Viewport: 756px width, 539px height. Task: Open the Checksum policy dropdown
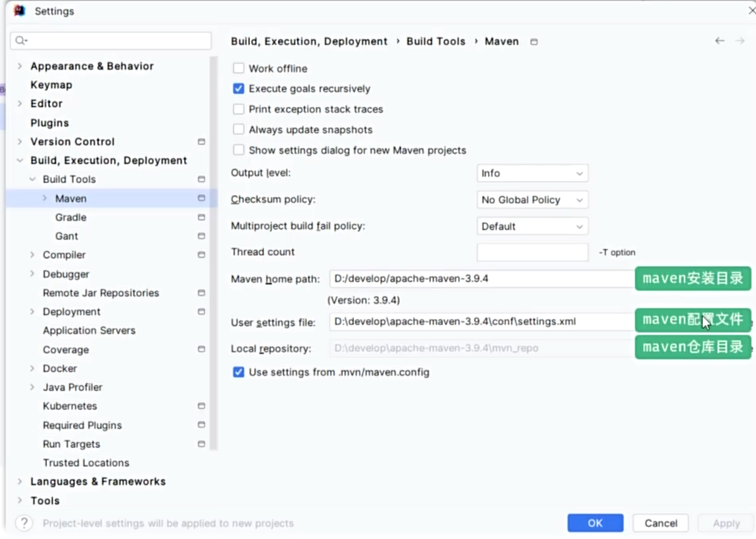click(532, 200)
